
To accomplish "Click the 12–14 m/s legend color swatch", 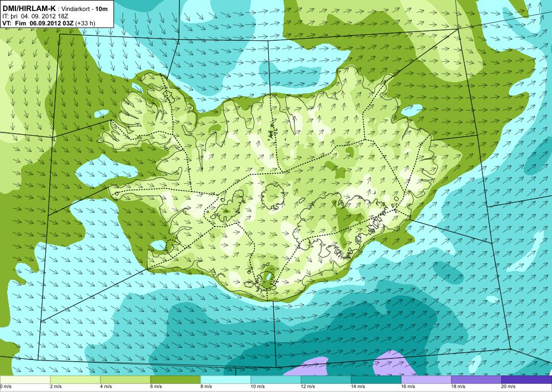I will (x=326, y=380).
